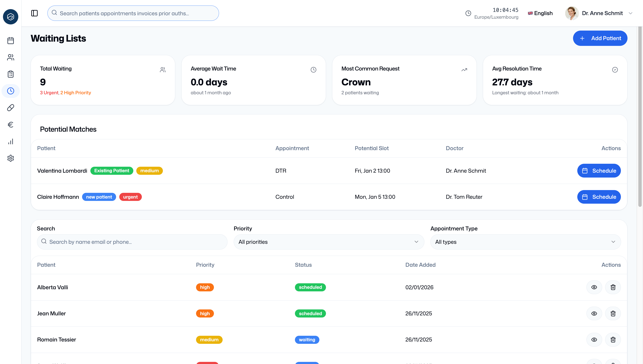Delete Jean Muller with the trash icon
The image size is (643, 364).
click(x=613, y=313)
